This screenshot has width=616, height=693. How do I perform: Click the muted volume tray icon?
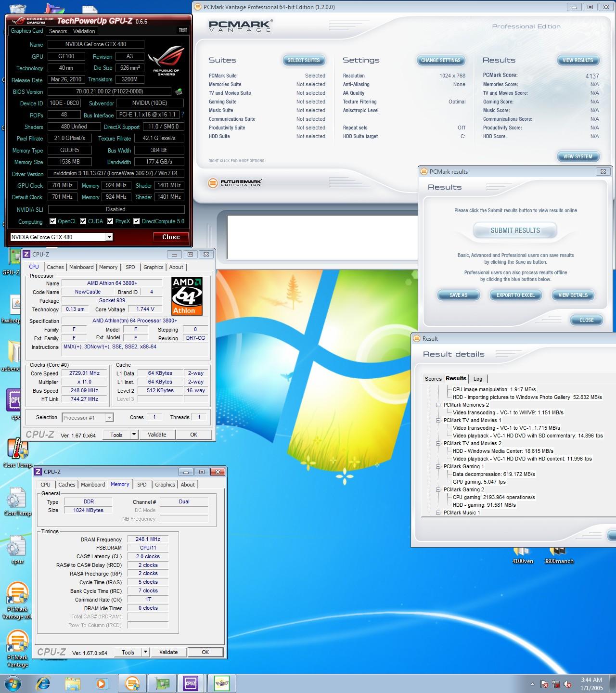pyautogui.click(x=568, y=684)
